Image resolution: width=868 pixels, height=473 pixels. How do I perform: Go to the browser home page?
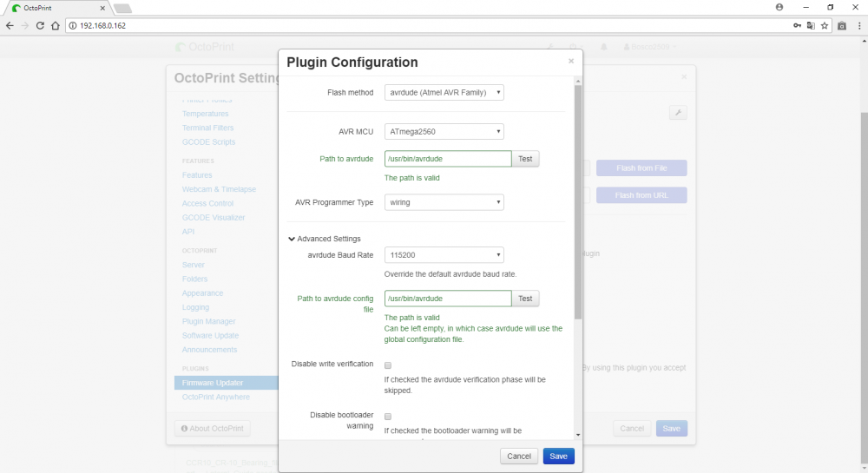55,25
